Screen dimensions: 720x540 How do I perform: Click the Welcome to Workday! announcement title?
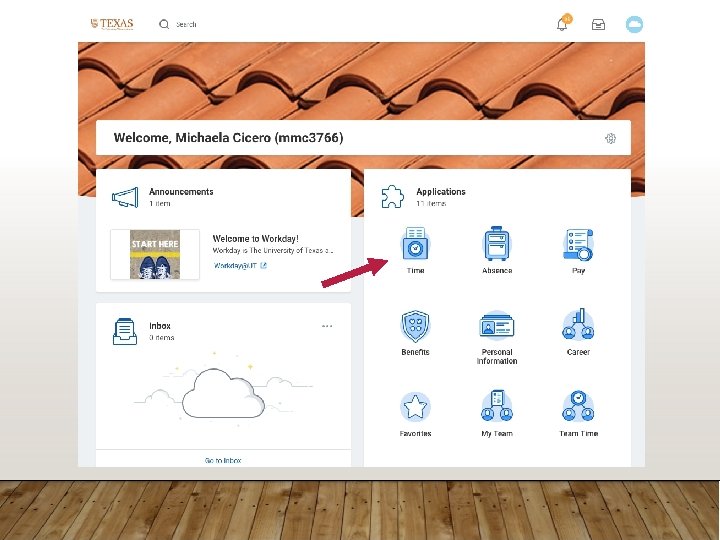[255, 239]
